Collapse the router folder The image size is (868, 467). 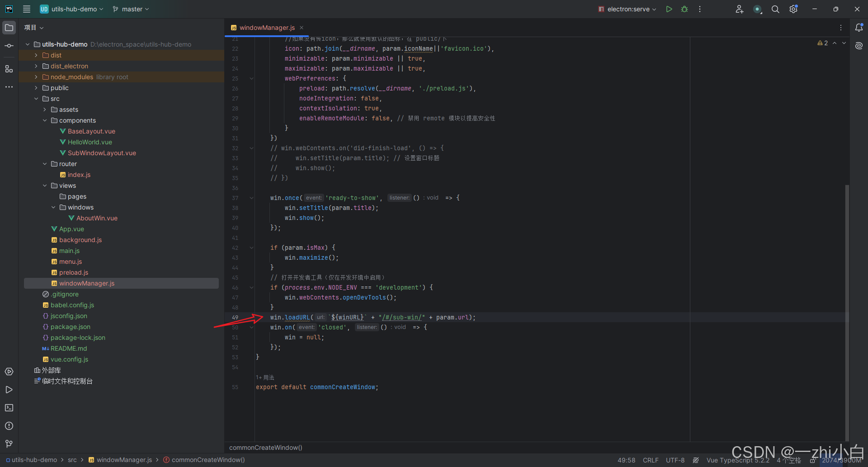pos(45,164)
